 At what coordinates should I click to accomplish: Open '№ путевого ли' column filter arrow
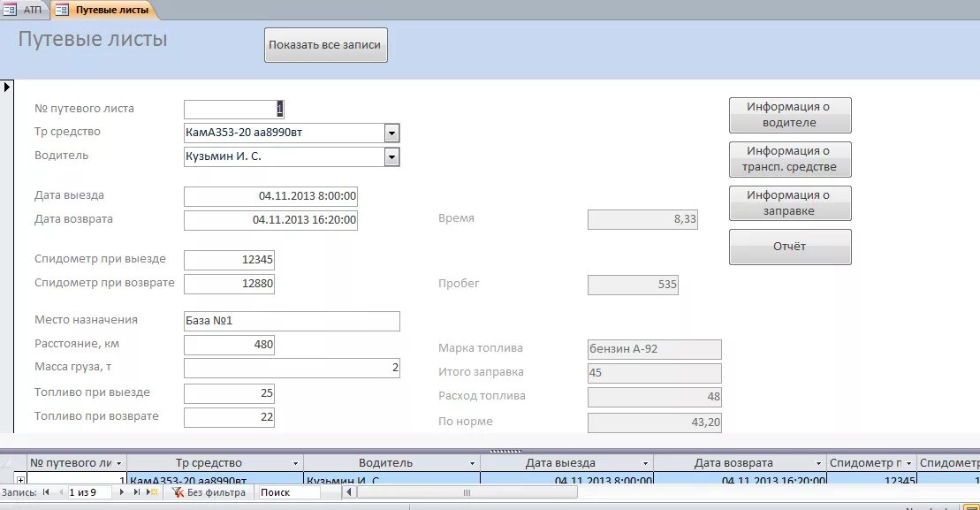point(118,463)
